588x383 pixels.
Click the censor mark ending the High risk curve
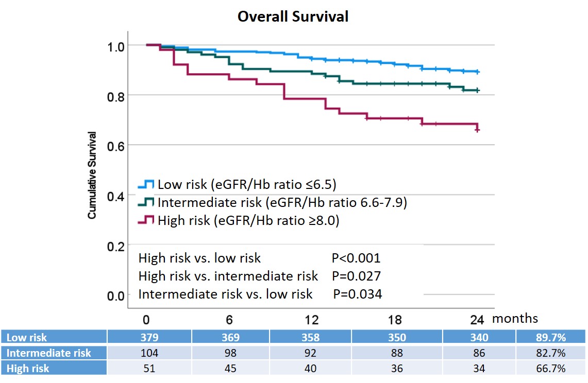point(478,130)
